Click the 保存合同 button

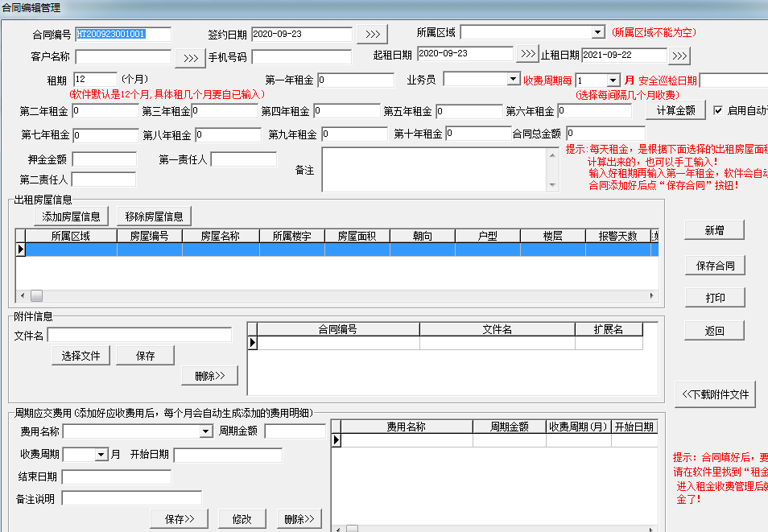pos(715,266)
